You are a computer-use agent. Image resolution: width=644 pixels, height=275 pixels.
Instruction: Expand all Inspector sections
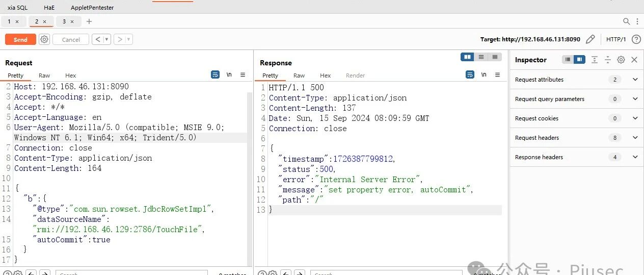[x=595, y=60]
